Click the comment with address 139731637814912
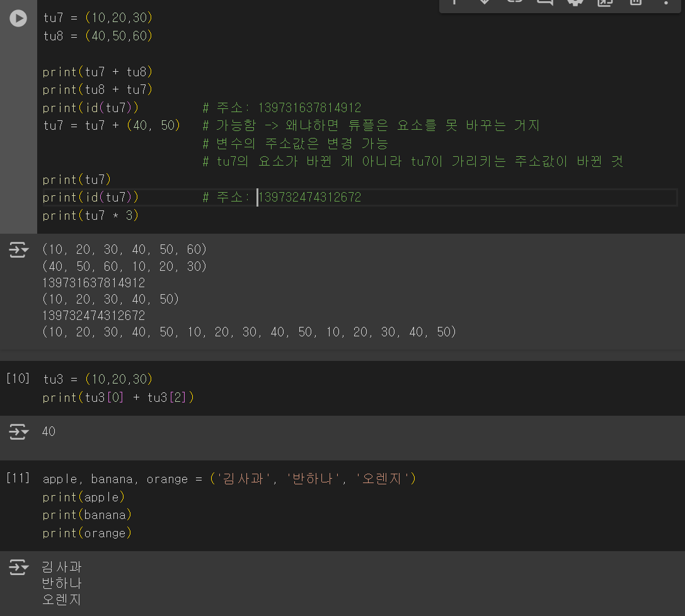The height and width of the screenshot is (616, 685). [x=282, y=108]
